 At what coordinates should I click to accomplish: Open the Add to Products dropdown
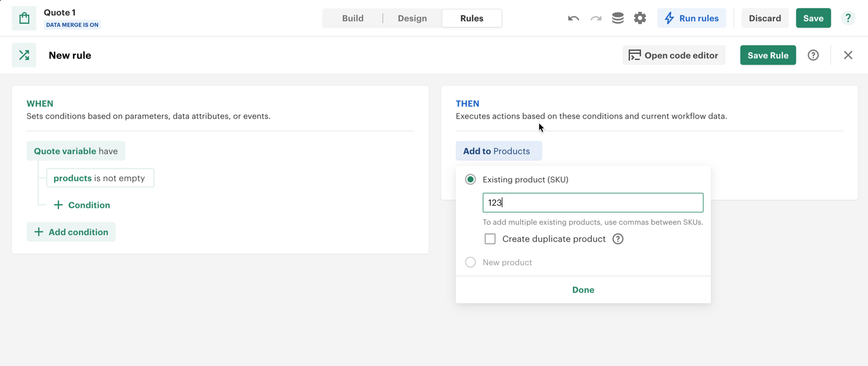pos(499,150)
